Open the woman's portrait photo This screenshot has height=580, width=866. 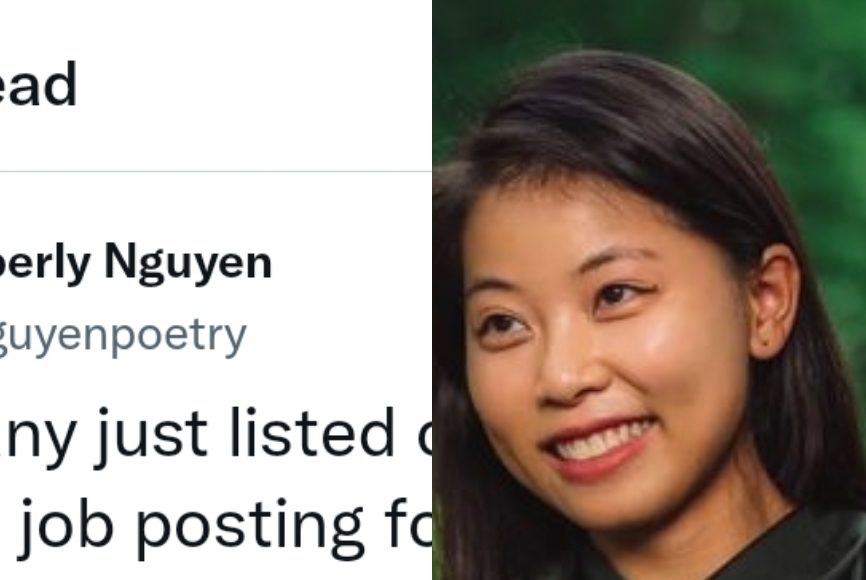click(x=649, y=290)
